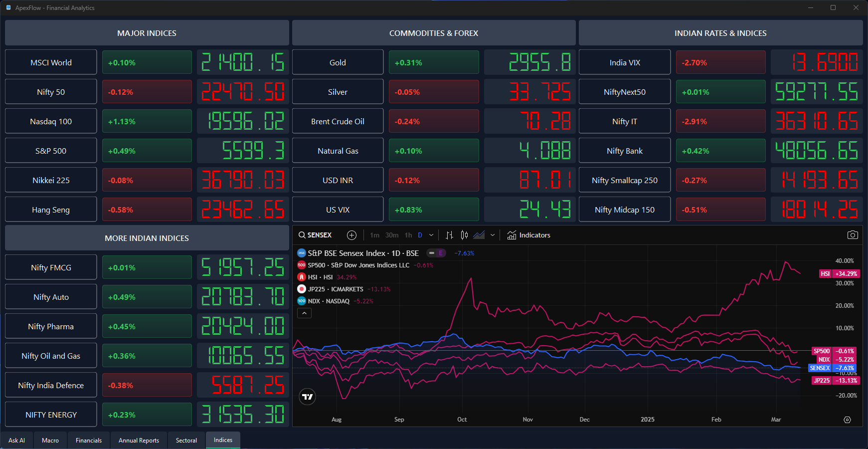Click the US VIX value 24.43
Screen dimensions: 868x449
(529, 210)
